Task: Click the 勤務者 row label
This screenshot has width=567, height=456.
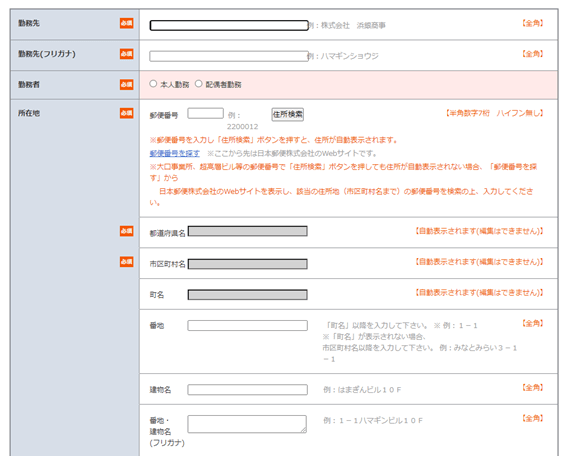Action: point(29,85)
